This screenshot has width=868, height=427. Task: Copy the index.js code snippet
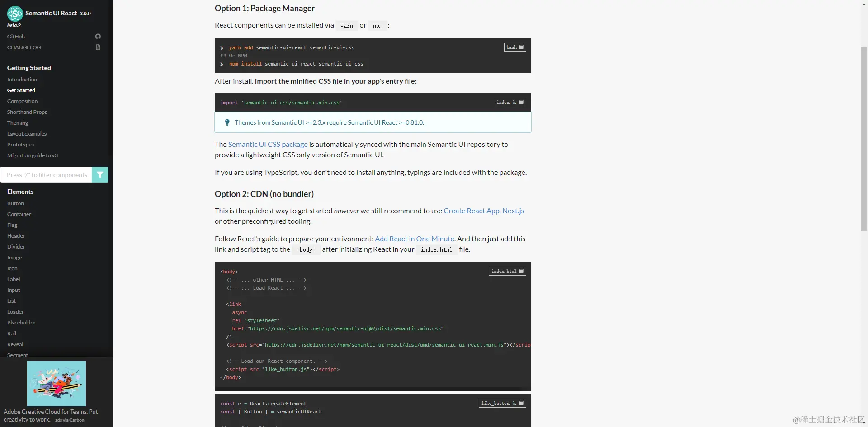(x=510, y=103)
